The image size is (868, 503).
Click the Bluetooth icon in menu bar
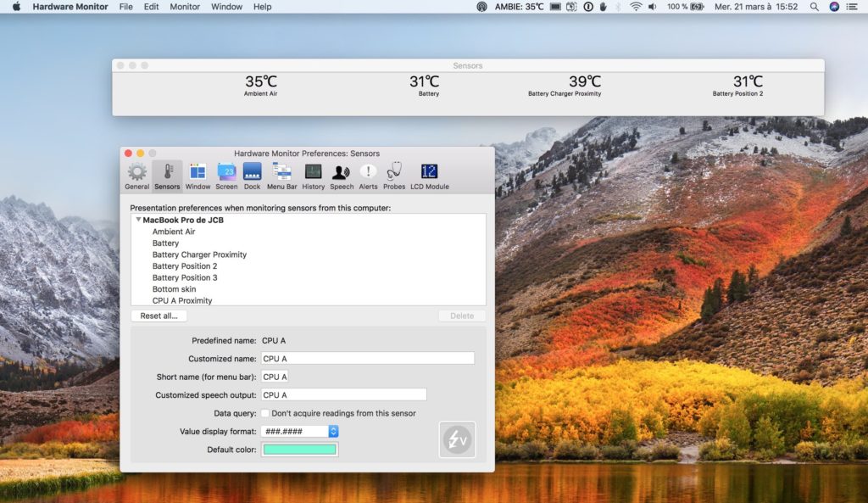[x=618, y=7]
